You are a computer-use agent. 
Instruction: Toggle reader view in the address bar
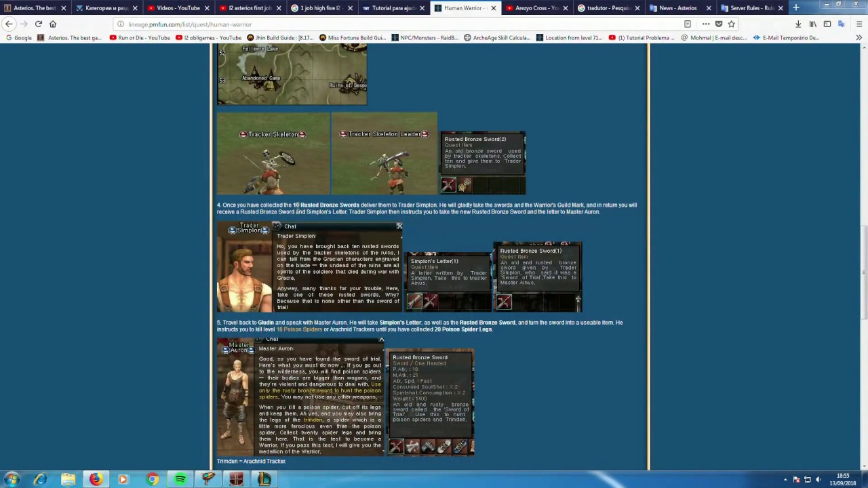687,24
